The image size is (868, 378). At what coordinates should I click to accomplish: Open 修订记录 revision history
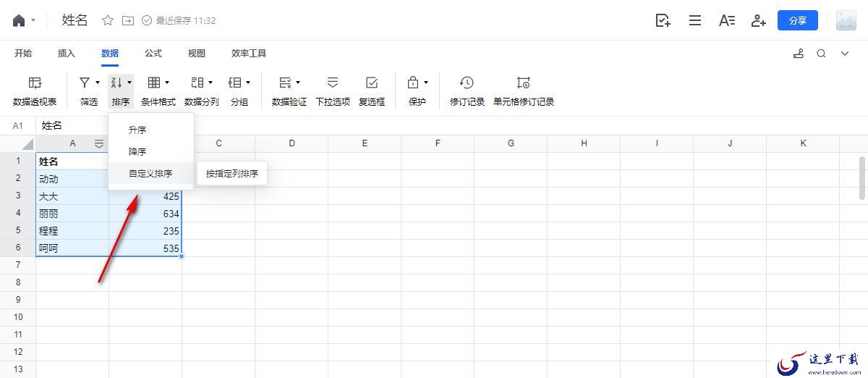(x=467, y=91)
